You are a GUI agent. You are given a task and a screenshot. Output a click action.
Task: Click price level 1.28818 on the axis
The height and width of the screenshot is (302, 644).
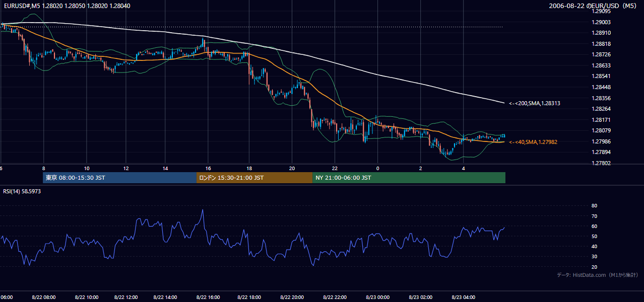[601, 44]
